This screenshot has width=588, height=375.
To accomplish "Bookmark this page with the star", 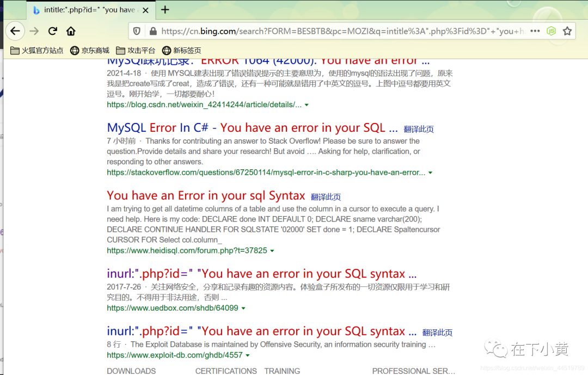I will pos(567,31).
